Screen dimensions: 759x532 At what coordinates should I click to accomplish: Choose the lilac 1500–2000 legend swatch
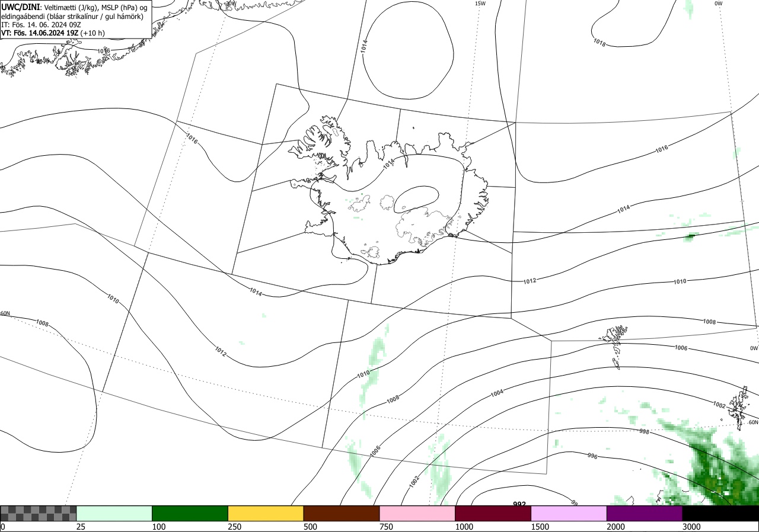pyautogui.click(x=569, y=513)
